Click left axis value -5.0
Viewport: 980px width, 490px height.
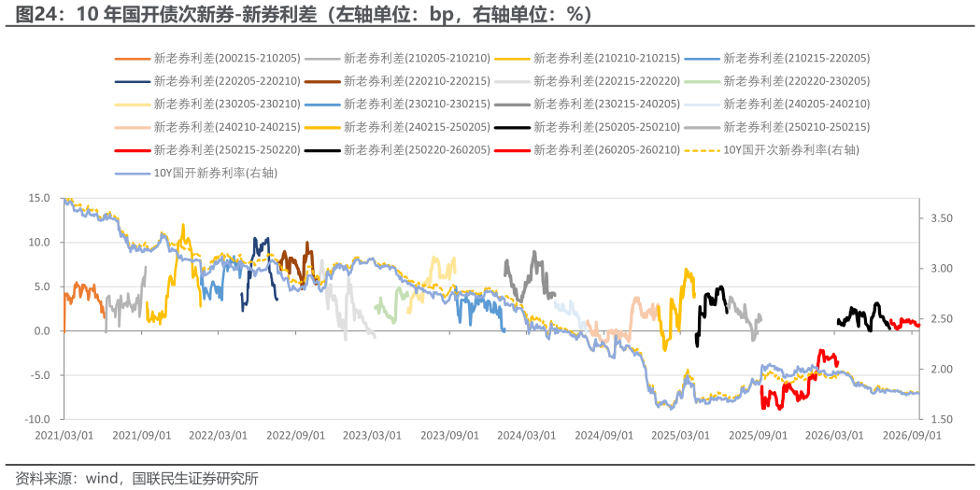pyautogui.click(x=38, y=375)
